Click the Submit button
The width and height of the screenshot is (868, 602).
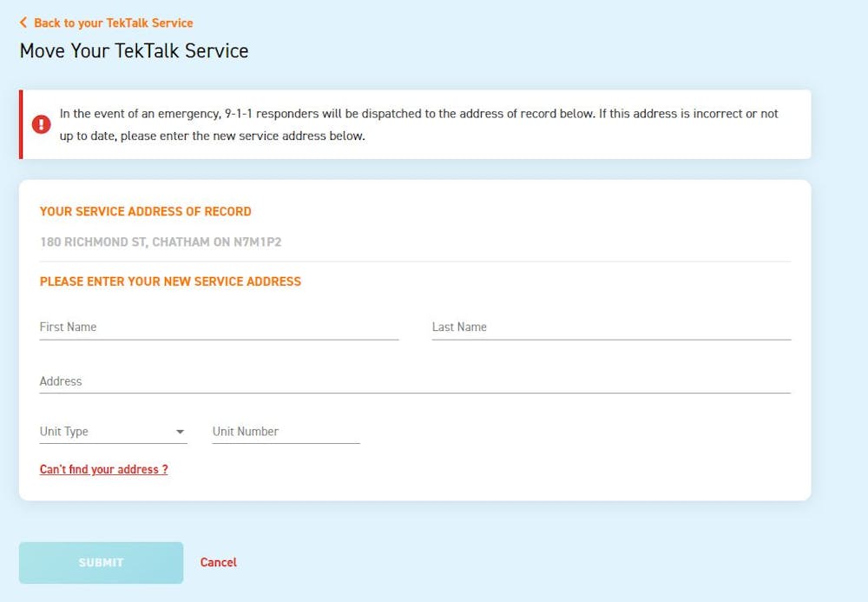click(102, 563)
